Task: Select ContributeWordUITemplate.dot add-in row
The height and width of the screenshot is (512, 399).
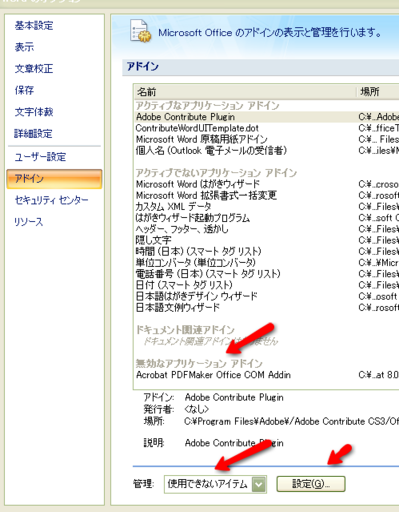Action: [267, 128]
